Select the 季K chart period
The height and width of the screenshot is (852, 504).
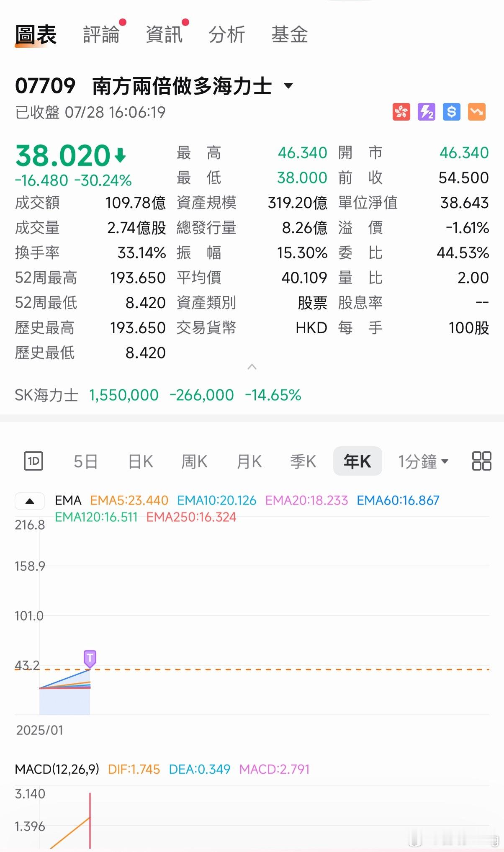(303, 461)
